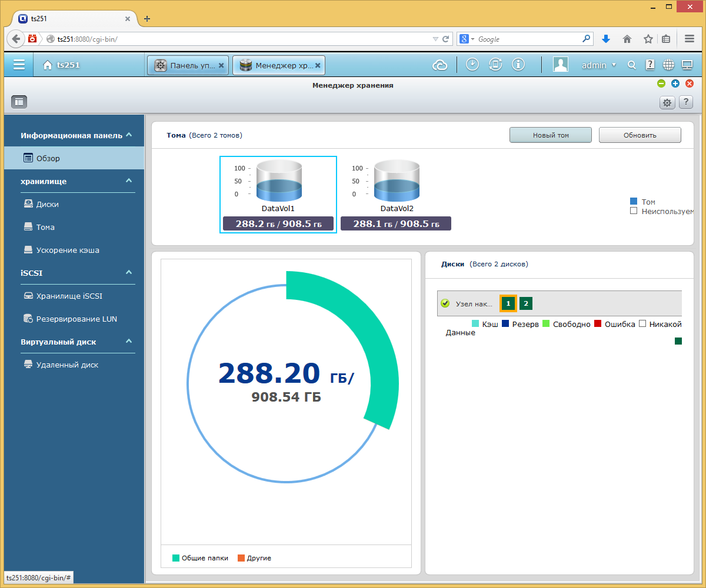Collapse the iSCSI sidebar section
This screenshot has height=588, width=706.
click(129, 273)
